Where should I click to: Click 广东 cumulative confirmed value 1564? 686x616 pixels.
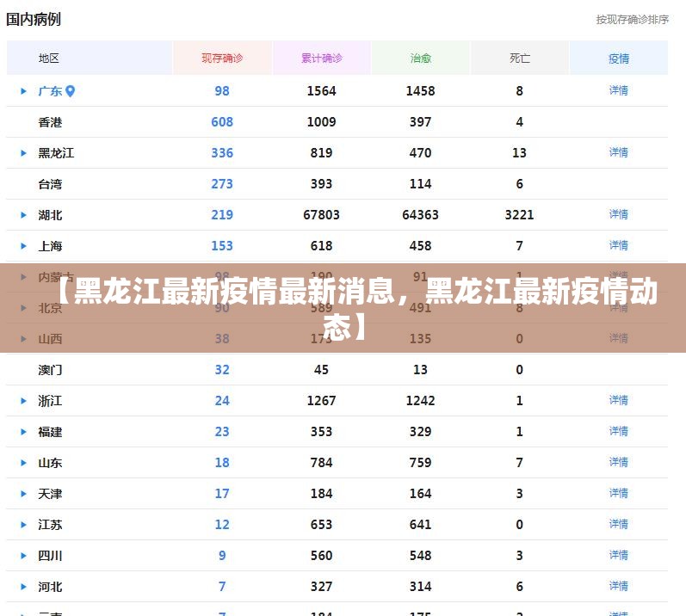(x=322, y=91)
